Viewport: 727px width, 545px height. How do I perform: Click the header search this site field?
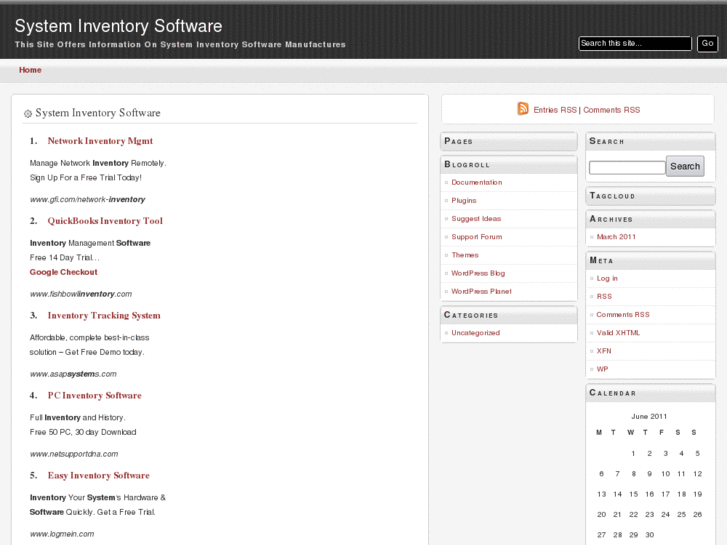tap(634, 43)
